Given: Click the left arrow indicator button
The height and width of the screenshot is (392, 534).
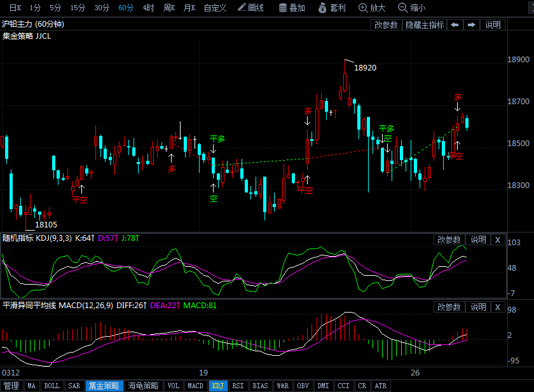Looking at the screenshot, I should point(455,25).
